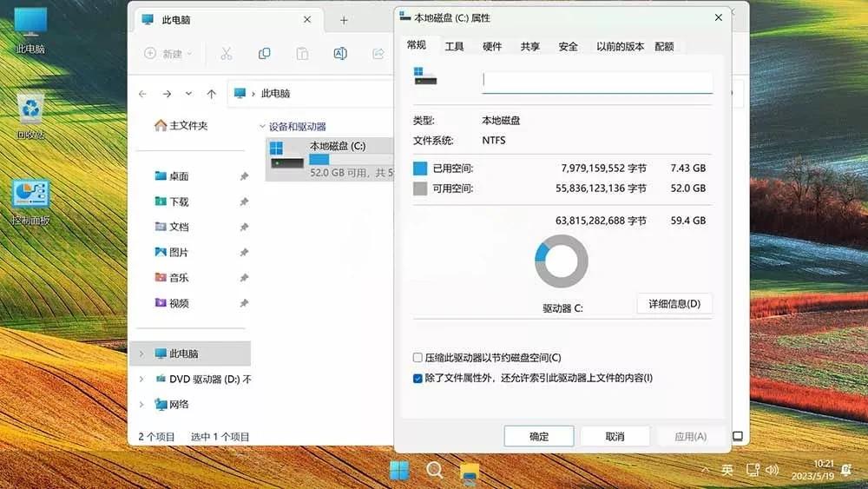Expand the 此电脑 tree node
The width and height of the screenshot is (868, 489).
tap(141, 354)
